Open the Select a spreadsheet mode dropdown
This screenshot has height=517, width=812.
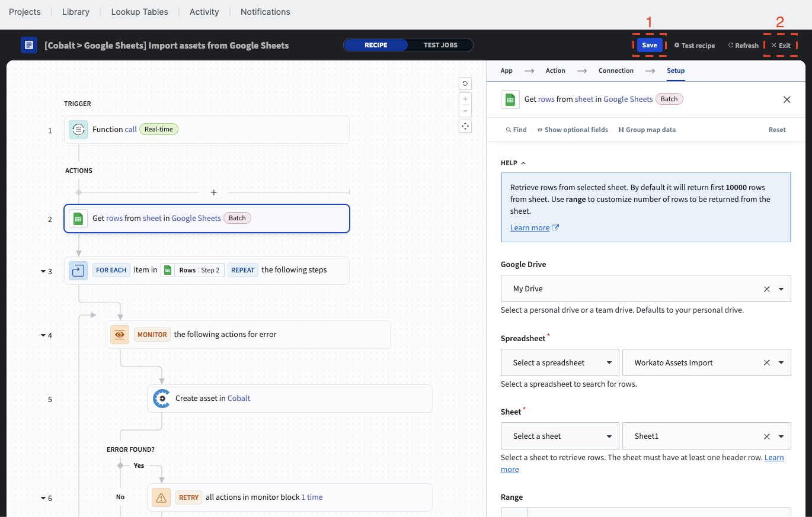pyautogui.click(x=560, y=362)
